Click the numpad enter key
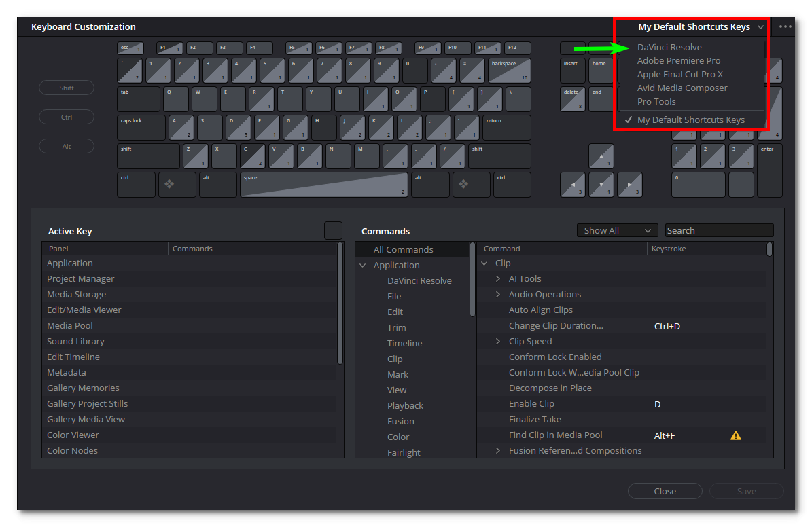This screenshot has width=812, height=527. [x=770, y=170]
